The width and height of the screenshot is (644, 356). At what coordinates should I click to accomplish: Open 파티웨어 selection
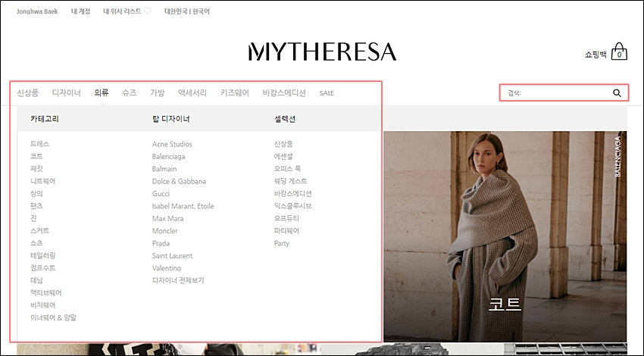286,230
